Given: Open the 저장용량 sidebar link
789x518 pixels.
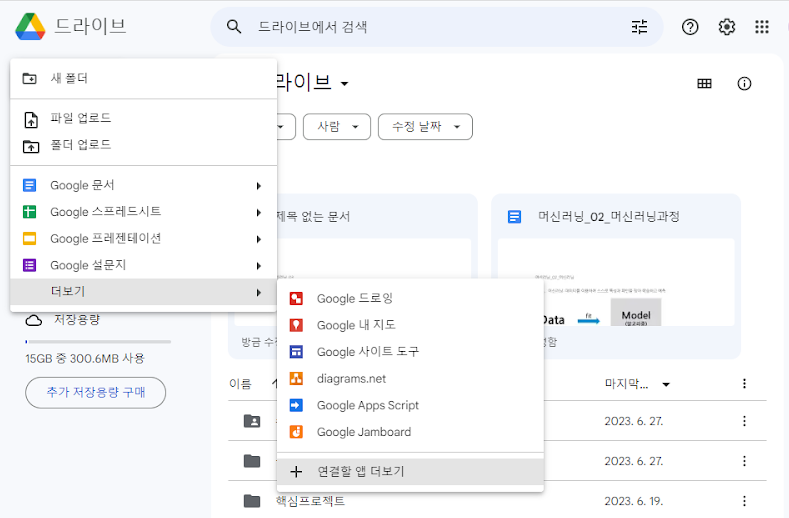Looking at the screenshot, I should coord(77,319).
